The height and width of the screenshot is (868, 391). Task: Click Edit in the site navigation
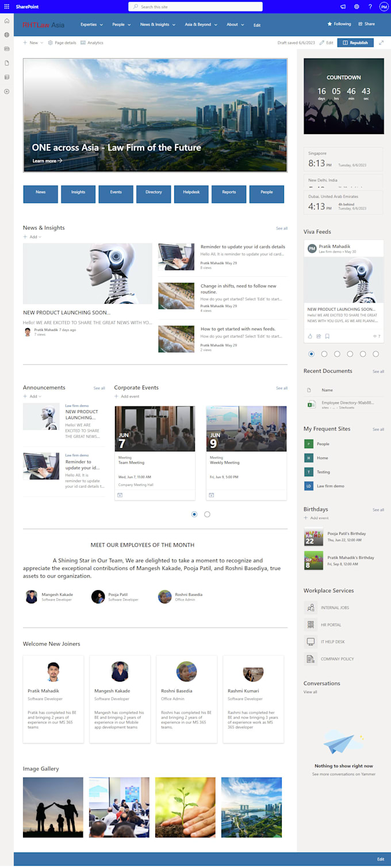pyautogui.click(x=257, y=25)
